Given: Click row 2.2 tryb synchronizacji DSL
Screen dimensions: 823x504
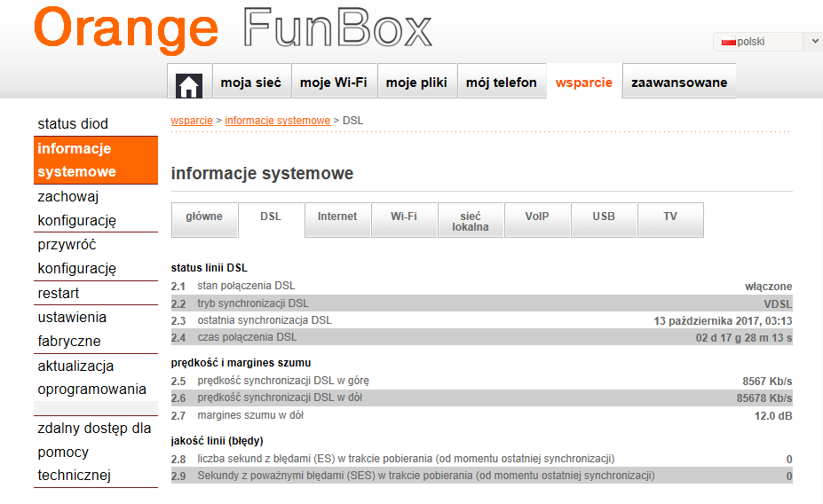Looking at the screenshot, I should coord(482,303).
